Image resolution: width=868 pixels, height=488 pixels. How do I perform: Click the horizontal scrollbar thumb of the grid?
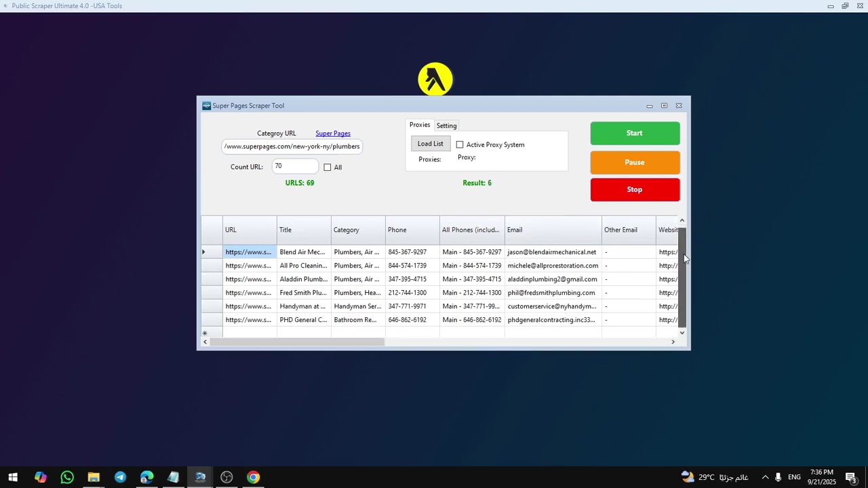click(x=297, y=342)
